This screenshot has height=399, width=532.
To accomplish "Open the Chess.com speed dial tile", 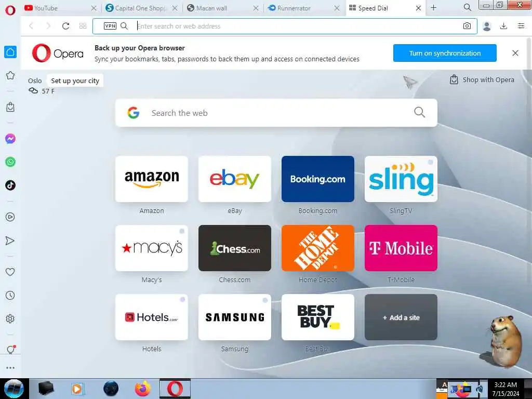I will click(235, 248).
